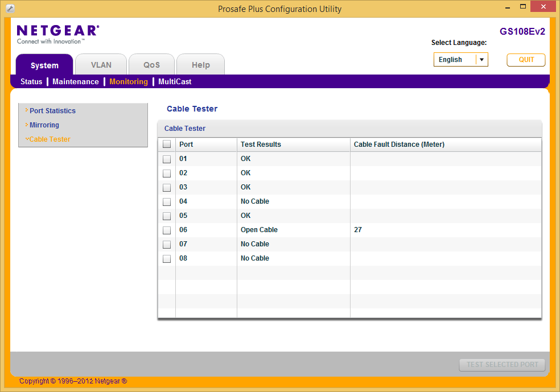Check the box for port 04
This screenshot has width=560, height=392.
coord(167,202)
